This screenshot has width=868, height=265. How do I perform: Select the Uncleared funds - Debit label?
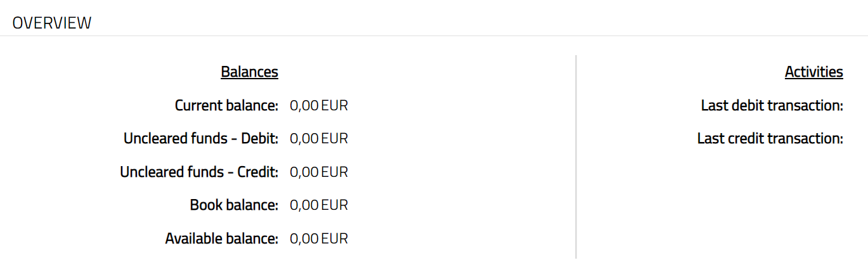201,138
